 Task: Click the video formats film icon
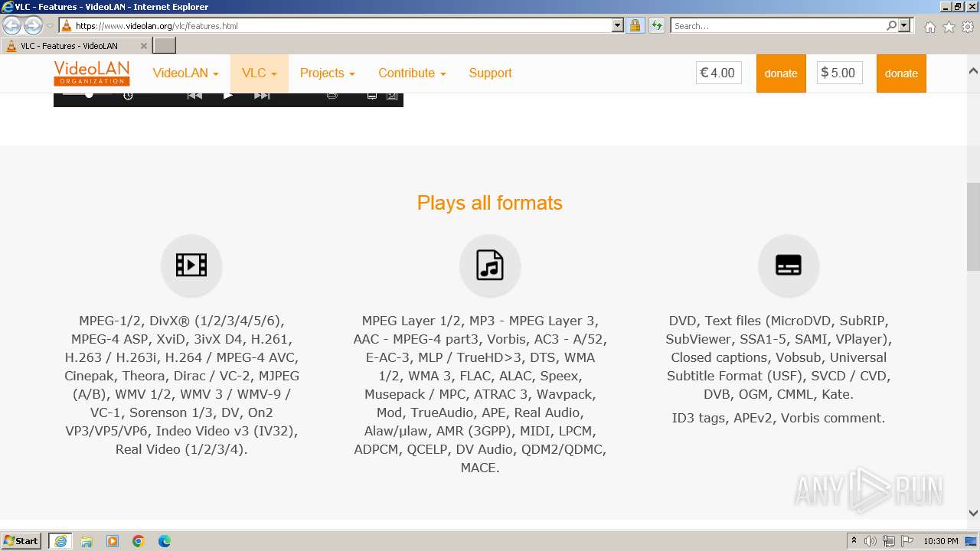coord(191,266)
